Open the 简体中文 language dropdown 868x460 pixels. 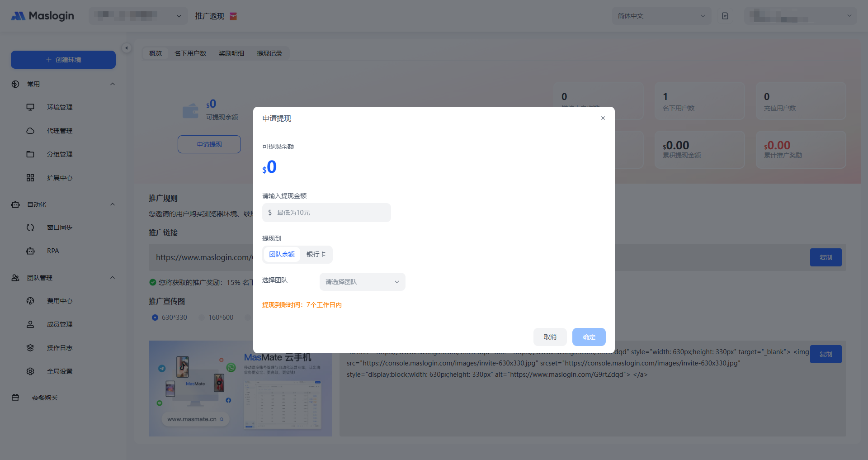coord(661,16)
